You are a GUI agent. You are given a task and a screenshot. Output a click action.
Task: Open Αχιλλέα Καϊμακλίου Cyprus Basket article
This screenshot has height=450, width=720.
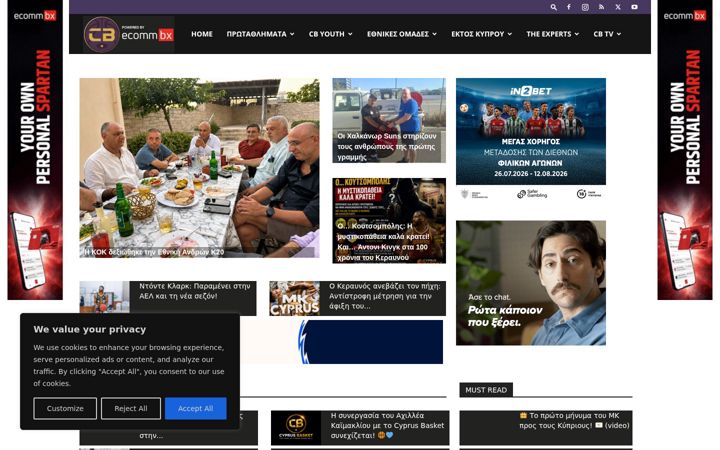point(387,425)
